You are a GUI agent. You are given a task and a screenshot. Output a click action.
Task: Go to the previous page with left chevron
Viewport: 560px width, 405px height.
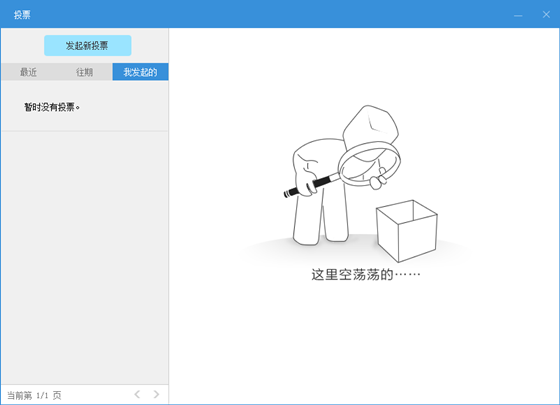(137, 394)
